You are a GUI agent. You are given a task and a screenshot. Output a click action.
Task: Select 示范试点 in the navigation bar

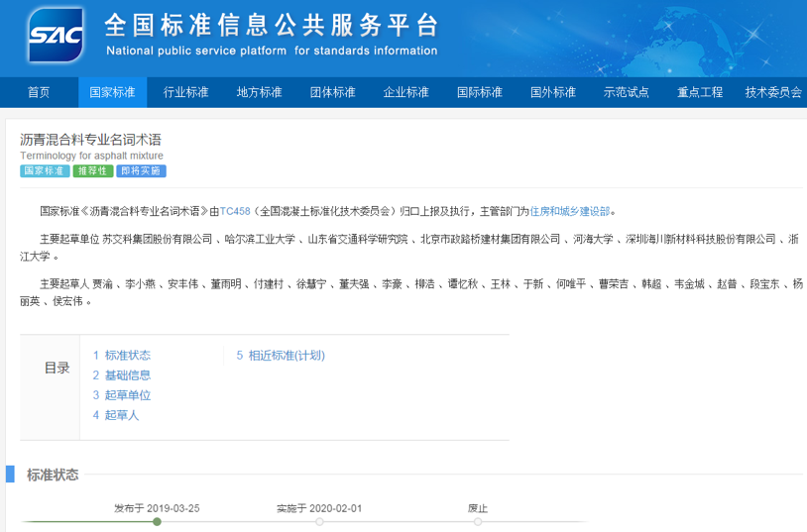coord(626,92)
